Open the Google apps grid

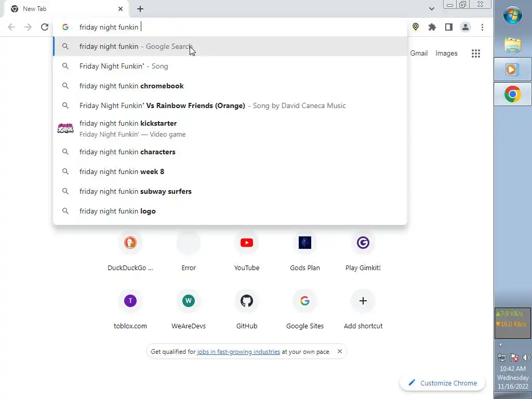(x=476, y=54)
